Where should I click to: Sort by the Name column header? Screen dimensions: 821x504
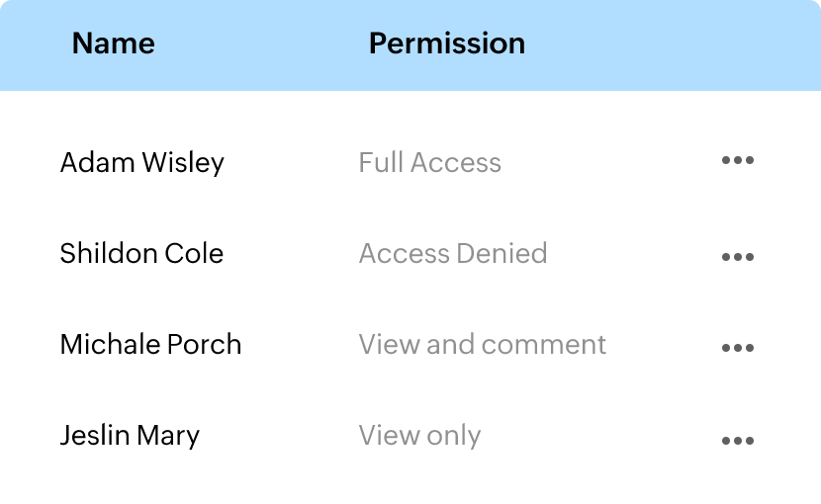(x=114, y=43)
